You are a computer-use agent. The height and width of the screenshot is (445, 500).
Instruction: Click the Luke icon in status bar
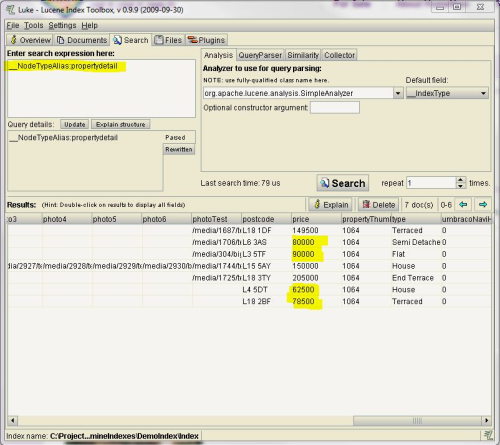[489, 435]
